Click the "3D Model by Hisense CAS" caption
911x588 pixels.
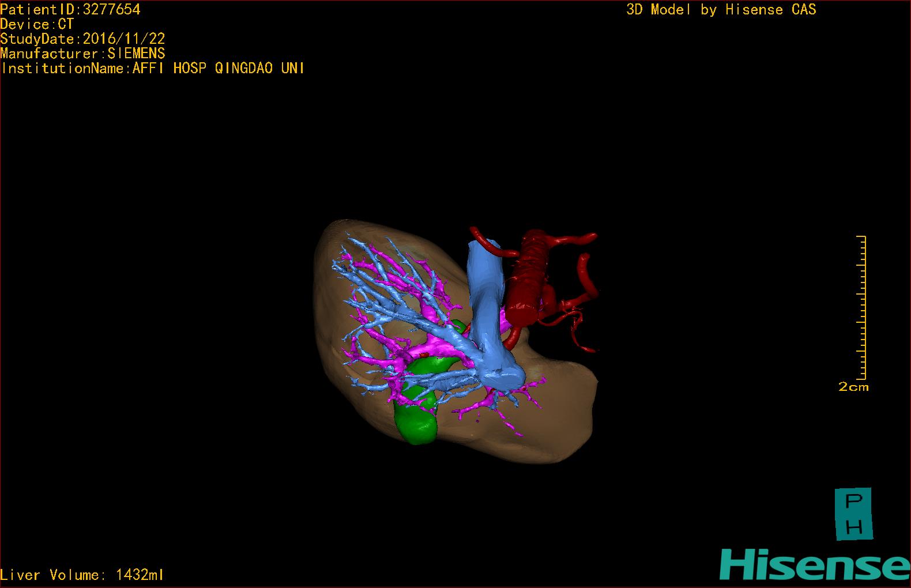[721, 9]
